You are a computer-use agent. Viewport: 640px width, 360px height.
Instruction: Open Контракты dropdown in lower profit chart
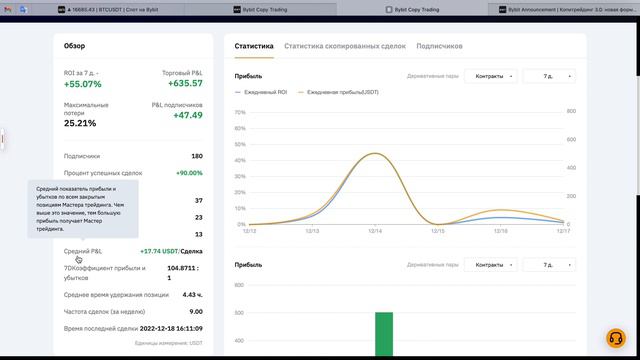click(x=491, y=265)
